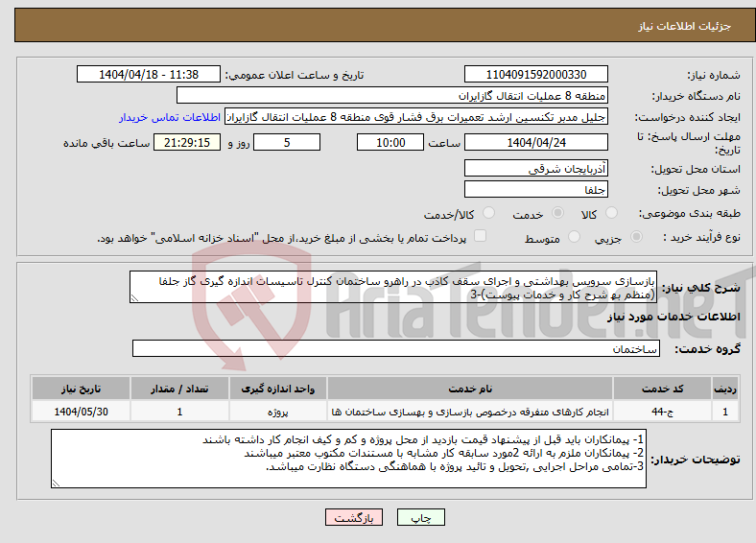Click service code cell ج-44
This screenshot has width=756, height=543.
point(663,412)
